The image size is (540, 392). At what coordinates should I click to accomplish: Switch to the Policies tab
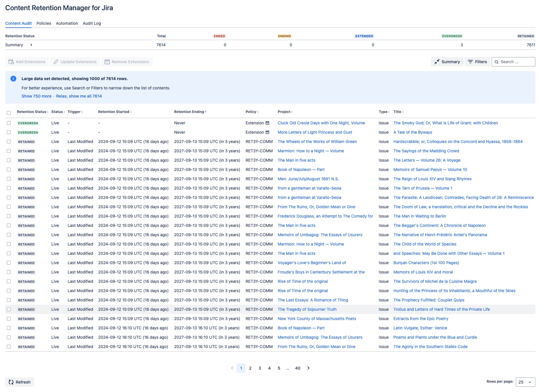(44, 23)
